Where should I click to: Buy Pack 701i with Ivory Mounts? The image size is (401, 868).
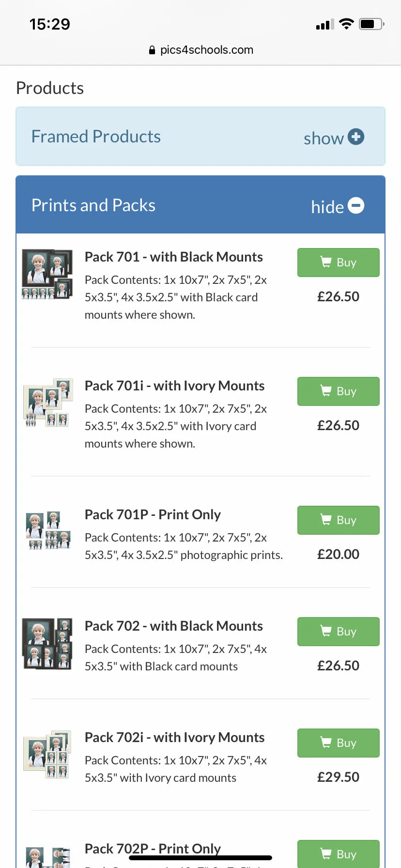point(338,391)
